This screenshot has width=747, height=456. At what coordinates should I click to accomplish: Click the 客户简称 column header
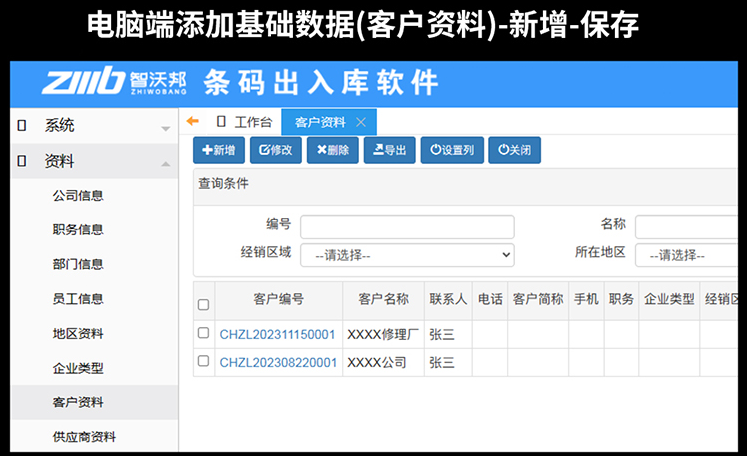538,299
